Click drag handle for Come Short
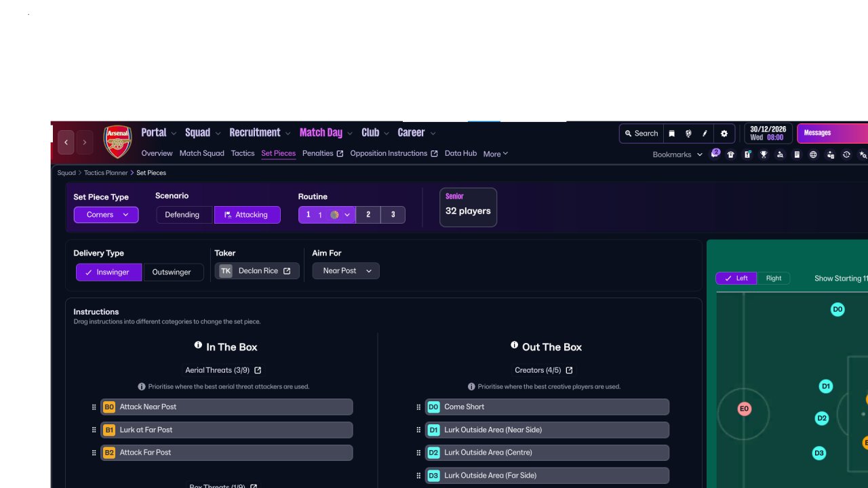The height and width of the screenshot is (488, 868). pyautogui.click(x=418, y=407)
